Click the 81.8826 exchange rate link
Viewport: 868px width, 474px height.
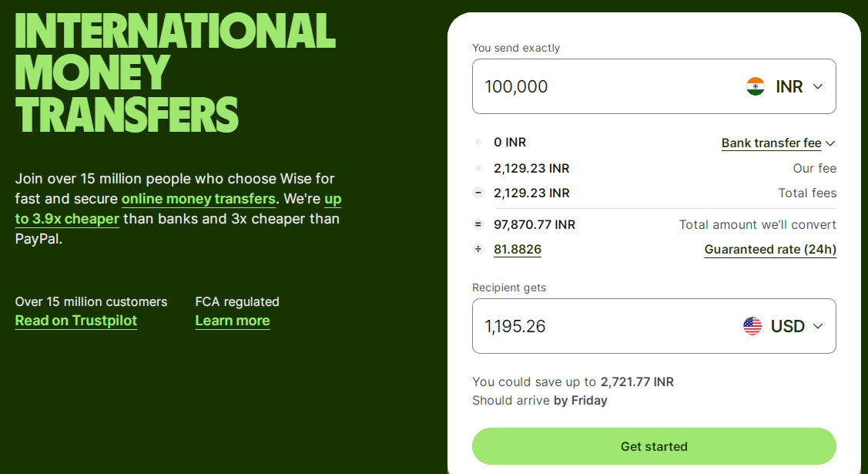[518, 249]
